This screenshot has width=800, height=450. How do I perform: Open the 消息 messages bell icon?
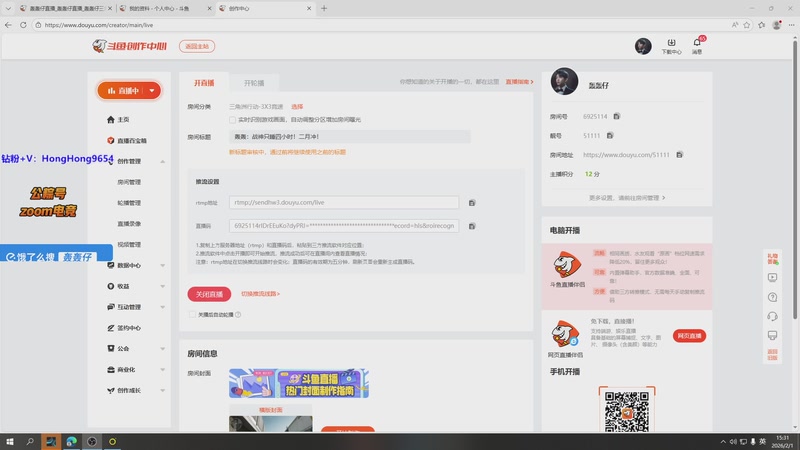tap(697, 44)
